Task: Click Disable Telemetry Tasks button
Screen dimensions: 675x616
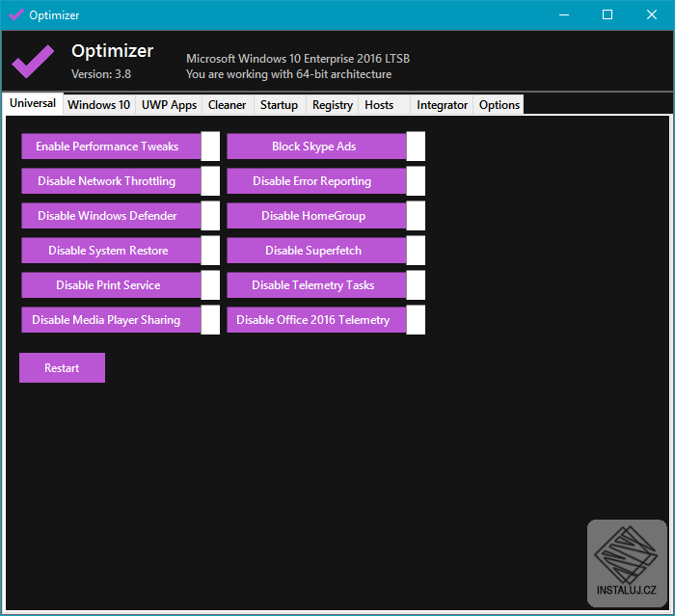Action: click(x=316, y=285)
